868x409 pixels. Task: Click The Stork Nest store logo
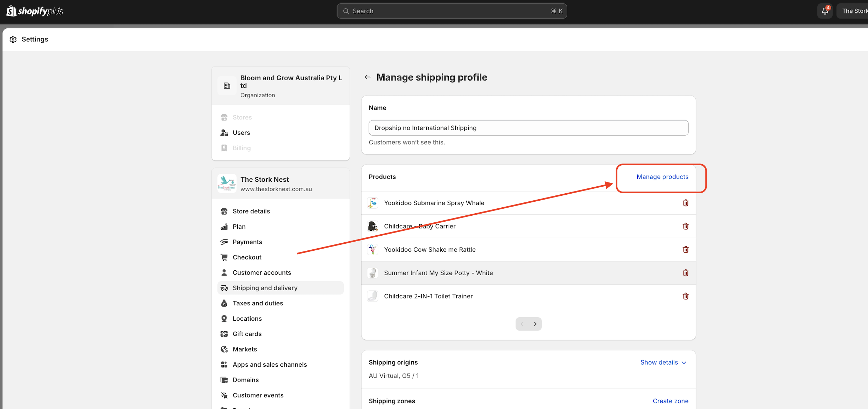point(227,183)
